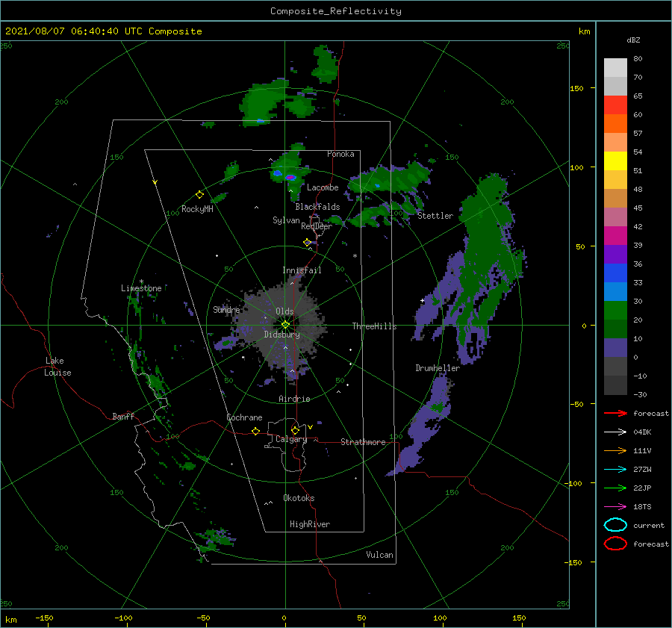Click the white 04DK arrow legend icon
Screen dimensions: 672x628
point(615,432)
